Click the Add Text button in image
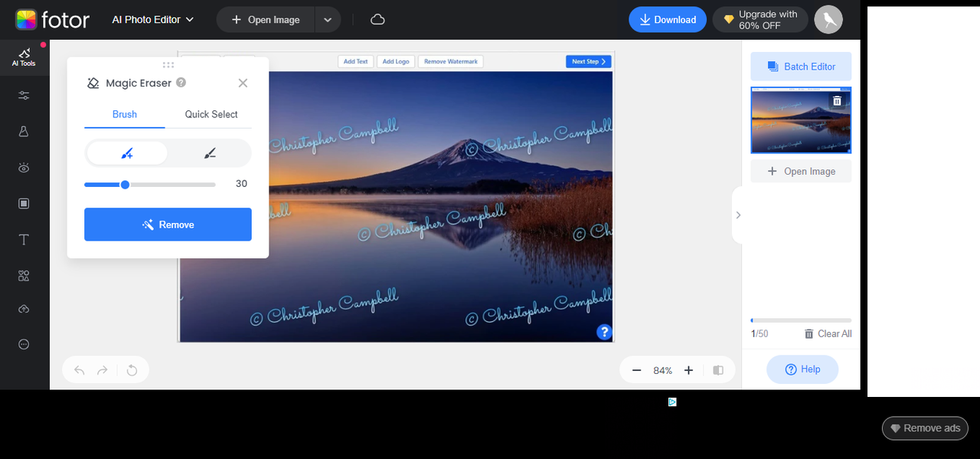 click(355, 61)
